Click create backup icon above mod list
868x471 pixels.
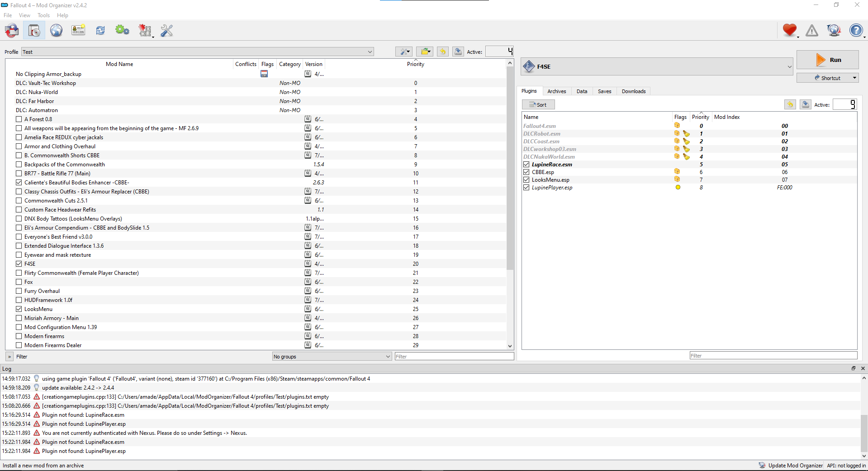tap(458, 52)
